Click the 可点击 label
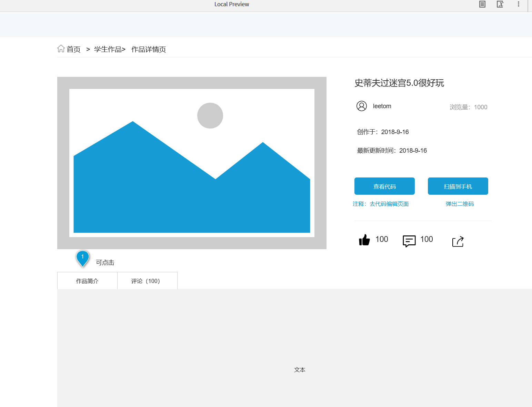532x407 pixels. click(x=105, y=263)
